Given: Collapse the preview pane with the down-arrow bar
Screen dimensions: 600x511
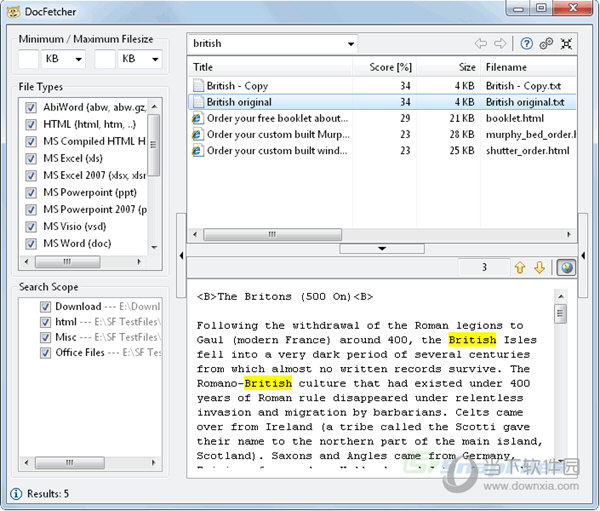Looking at the screenshot, I should [382, 249].
